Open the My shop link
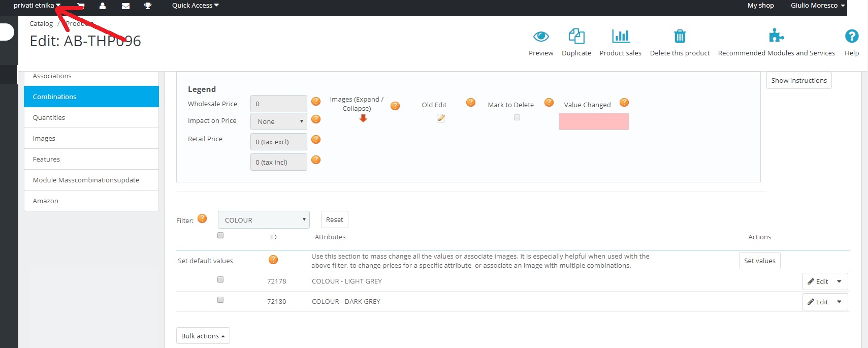868x348 pixels. (761, 6)
